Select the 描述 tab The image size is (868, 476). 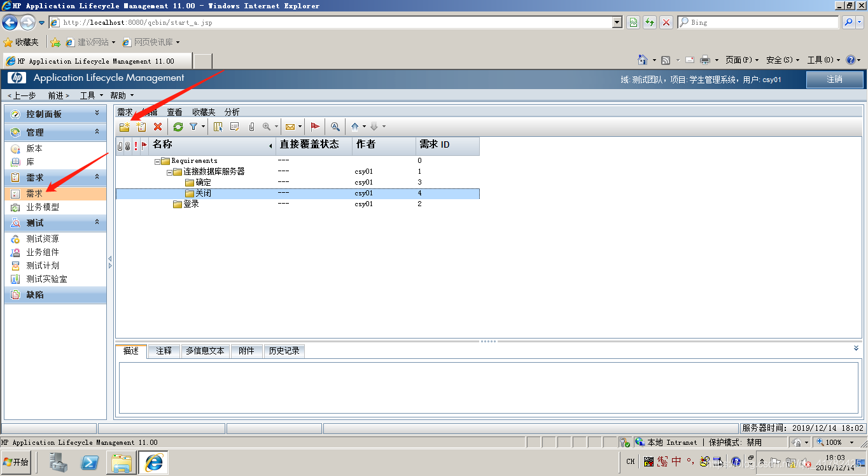[x=131, y=351]
